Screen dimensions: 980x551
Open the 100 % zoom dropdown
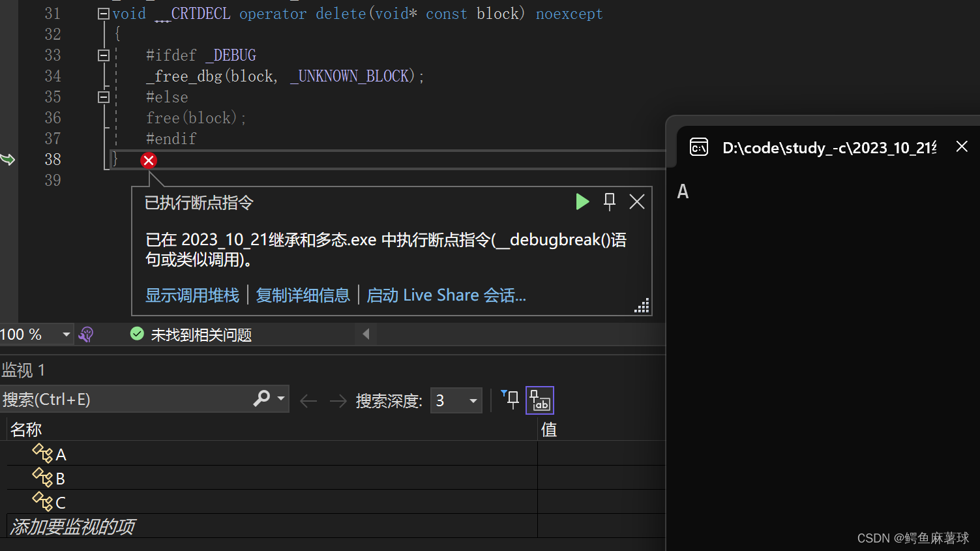click(x=66, y=335)
